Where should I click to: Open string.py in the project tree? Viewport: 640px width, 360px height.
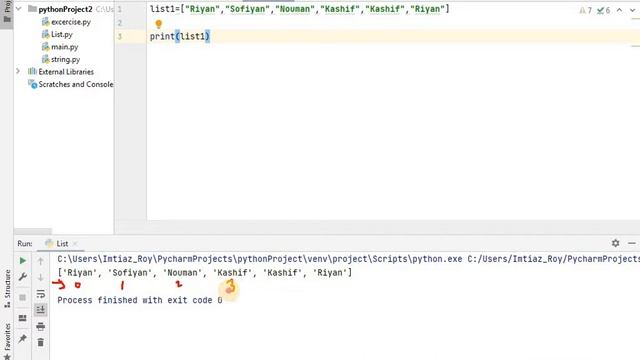point(61,60)
